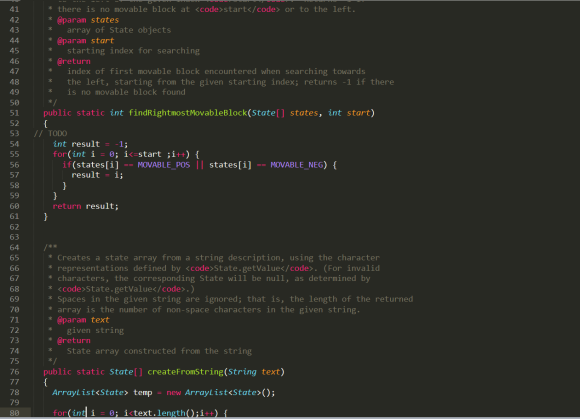Click the MOVABLE_POS constant

tap(164, 165)
